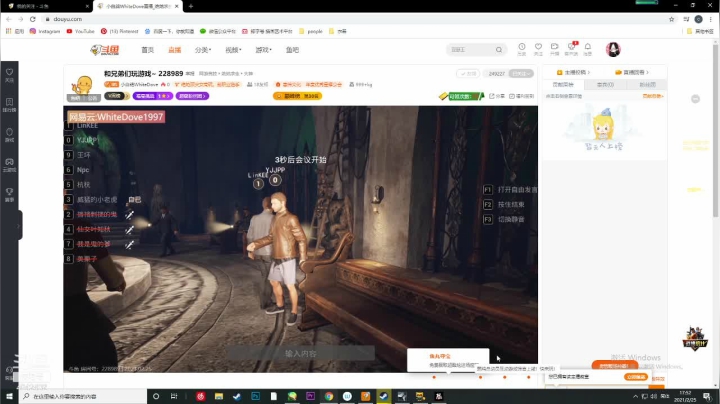Viewport: 720px width, 404px height.
Task: Open the second link in right panel header
Action: click(631, 72)
